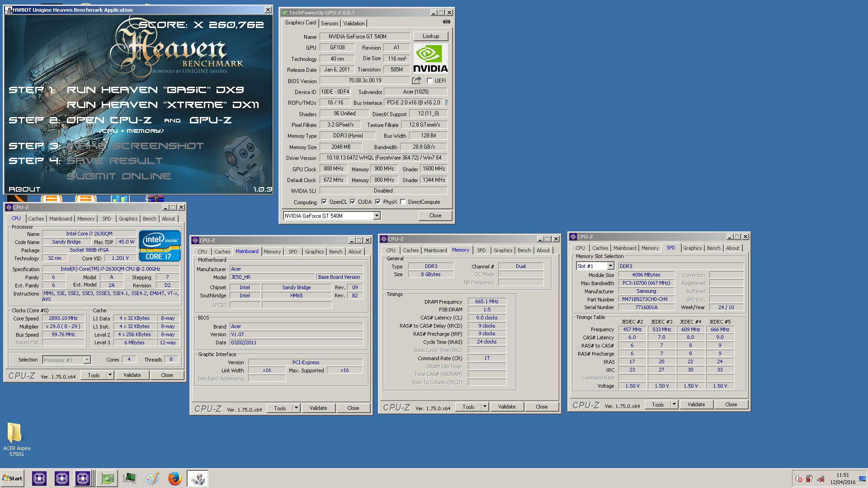Launch Paint from the taskbar
The height and width of the screenshot is (488, 868).
click(x=152, y=479)
